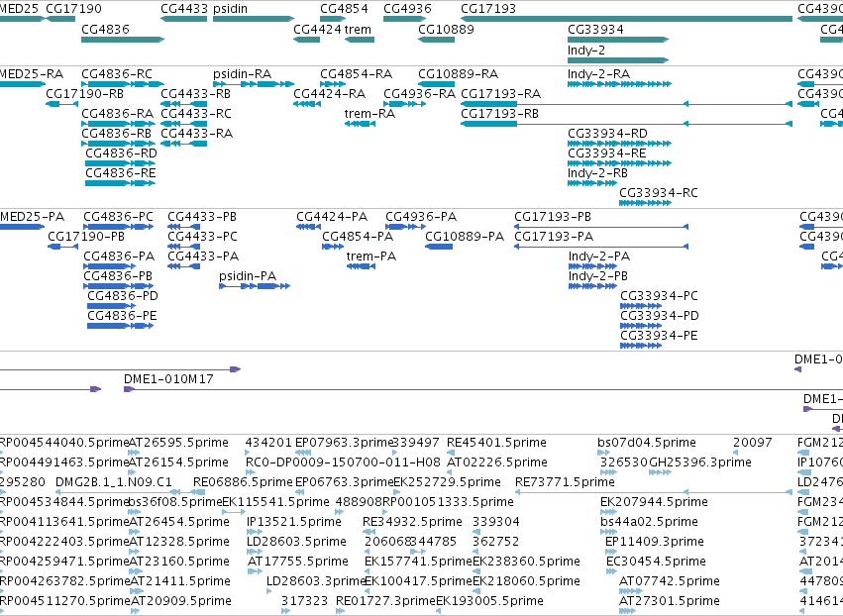Open the CG17190-RB transcript label
Image resolution: width=843 pixels, height=616 pixels.
pyautogui.click(x=84, y=93)
